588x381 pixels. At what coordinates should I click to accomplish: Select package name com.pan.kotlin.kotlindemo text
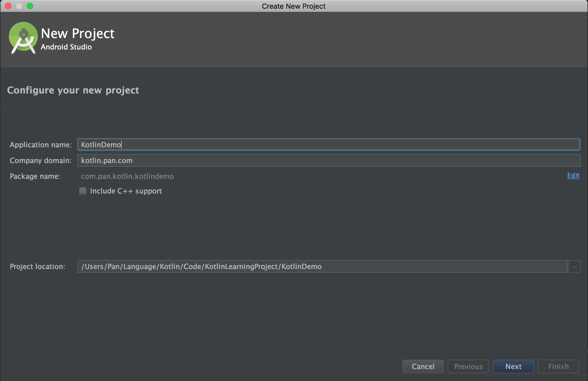tap(127, 176)
